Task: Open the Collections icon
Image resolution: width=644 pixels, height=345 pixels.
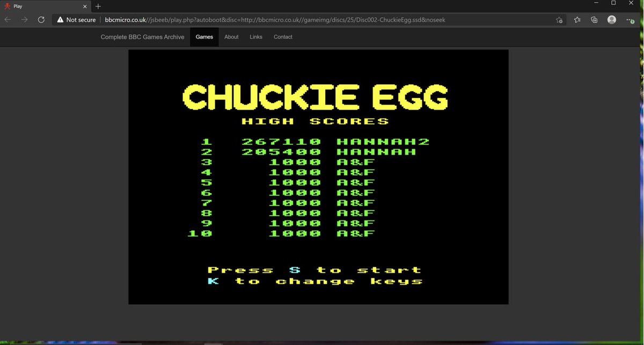Action: [x=594, y=20]
